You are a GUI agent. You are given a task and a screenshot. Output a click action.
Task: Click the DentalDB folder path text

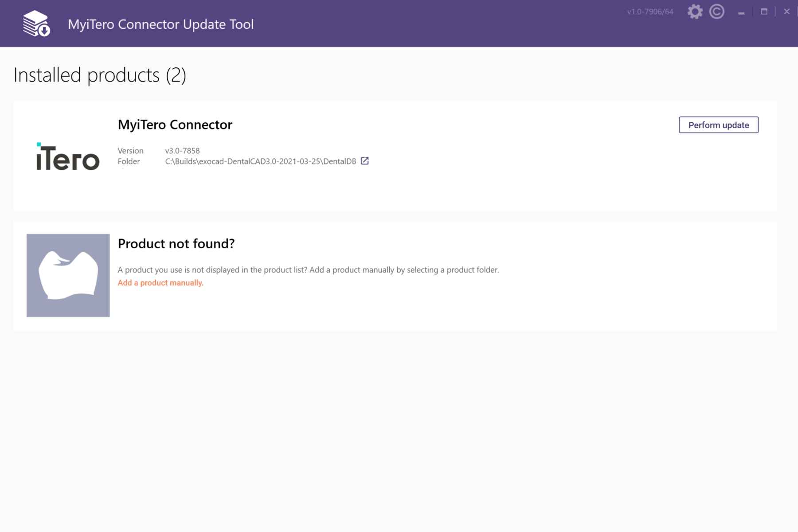[x=261, y=161]
